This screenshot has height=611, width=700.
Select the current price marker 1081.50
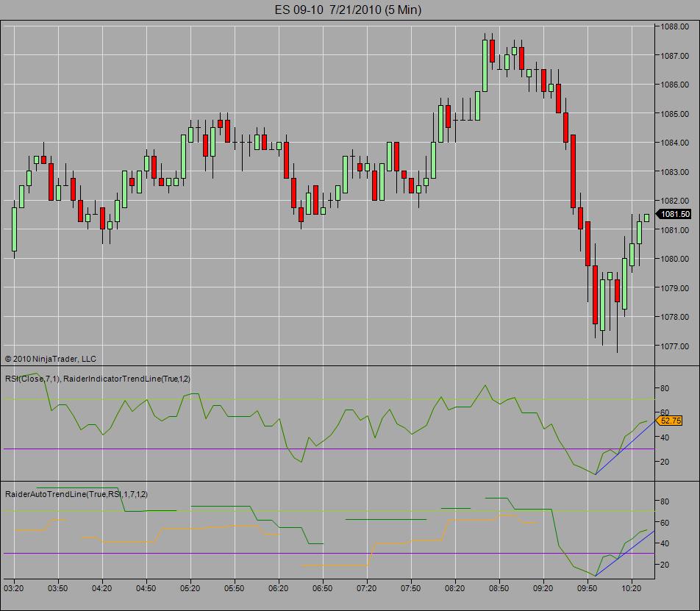click(674, 214)
